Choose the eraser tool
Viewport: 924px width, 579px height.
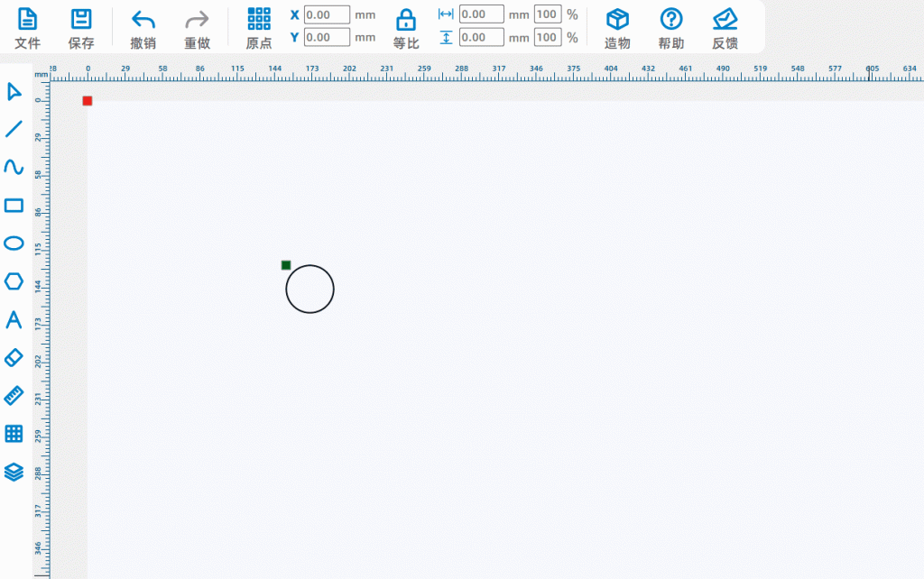tap(14, 358)
